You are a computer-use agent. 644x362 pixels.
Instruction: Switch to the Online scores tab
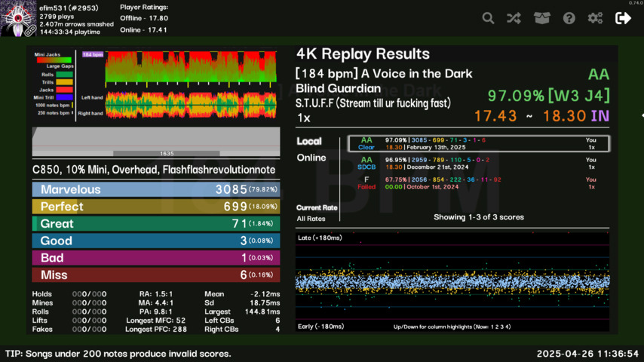coord(312,158)
